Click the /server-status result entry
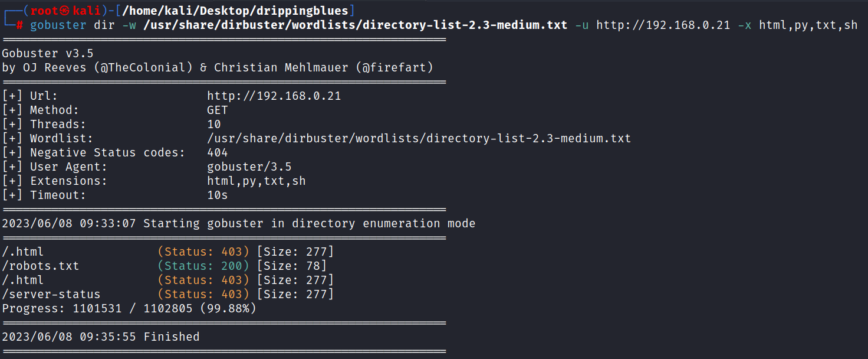The height and width of the screenshot is (359, 868). [51, 294]
